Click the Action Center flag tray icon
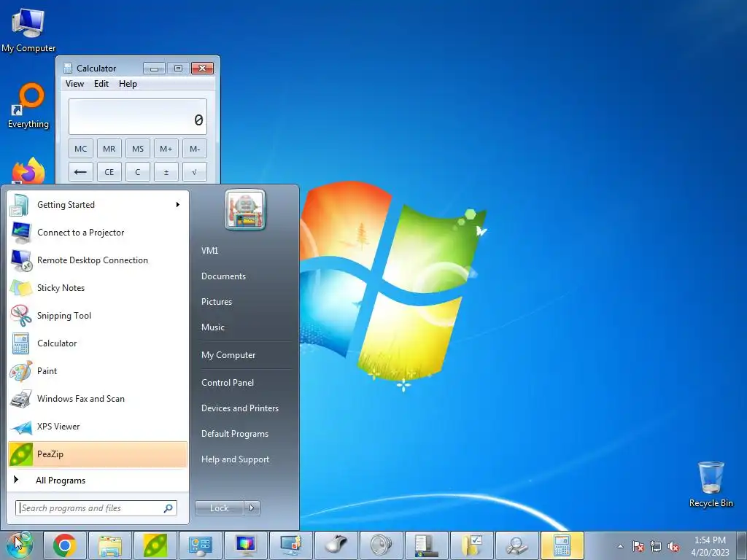The height and width of the screenshot is (560, 747). coord(638,546)
